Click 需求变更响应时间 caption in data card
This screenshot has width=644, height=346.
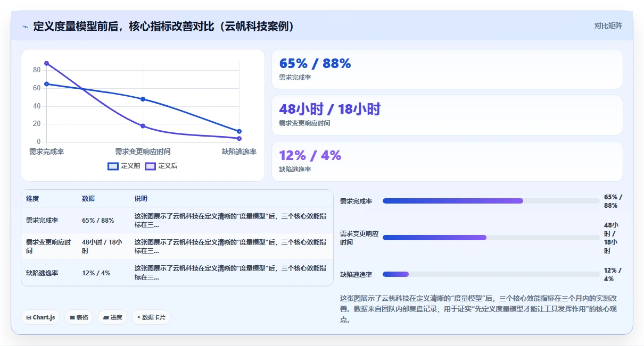pyautogui.click(x=304, y=123)
